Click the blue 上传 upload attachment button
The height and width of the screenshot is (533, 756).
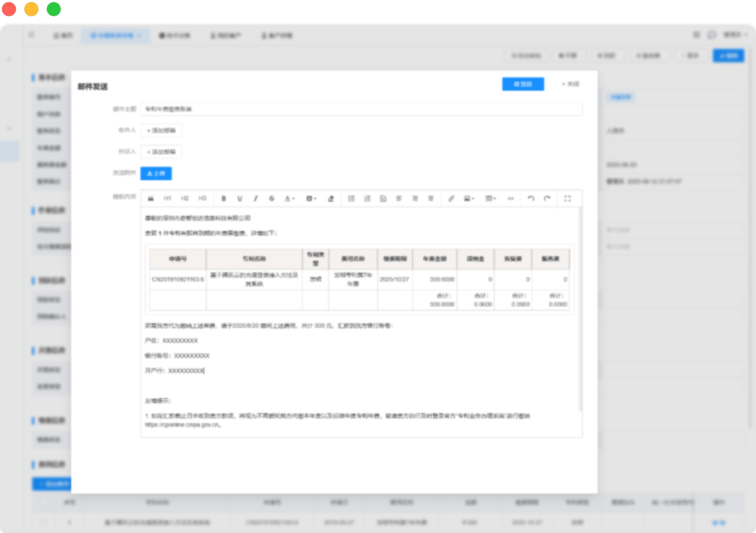click(156, 173)
